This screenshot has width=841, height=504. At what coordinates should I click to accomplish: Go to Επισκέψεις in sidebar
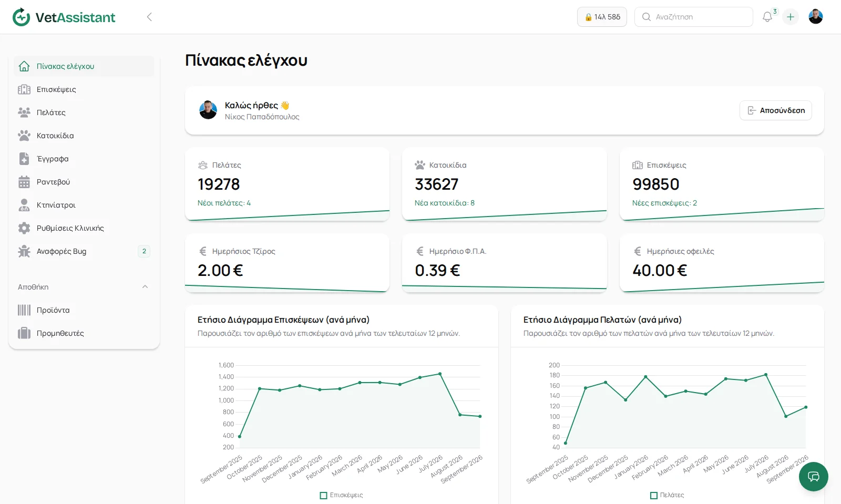point(84,89)
